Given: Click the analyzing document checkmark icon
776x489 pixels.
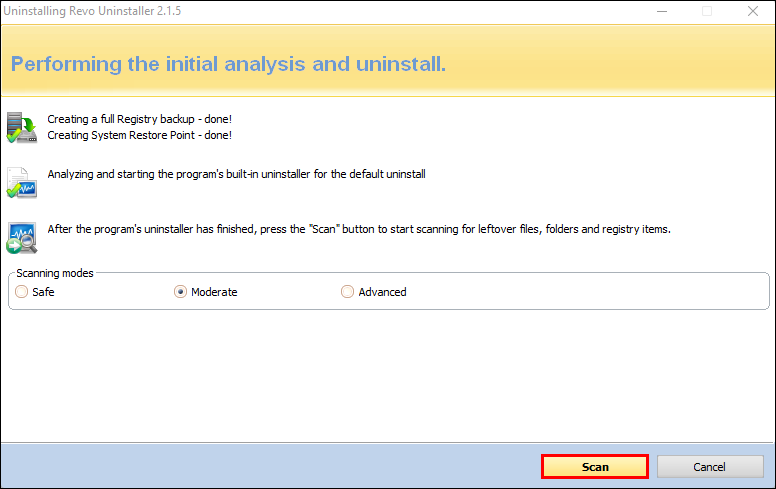Looking at the screenshot, I should (x=22, y=183).
